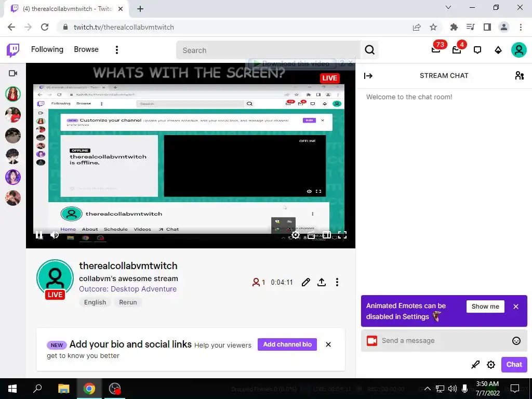Open the teal user avatar menu
The image size is (532, 399).
pyautogui.click(x=519, y=50)
